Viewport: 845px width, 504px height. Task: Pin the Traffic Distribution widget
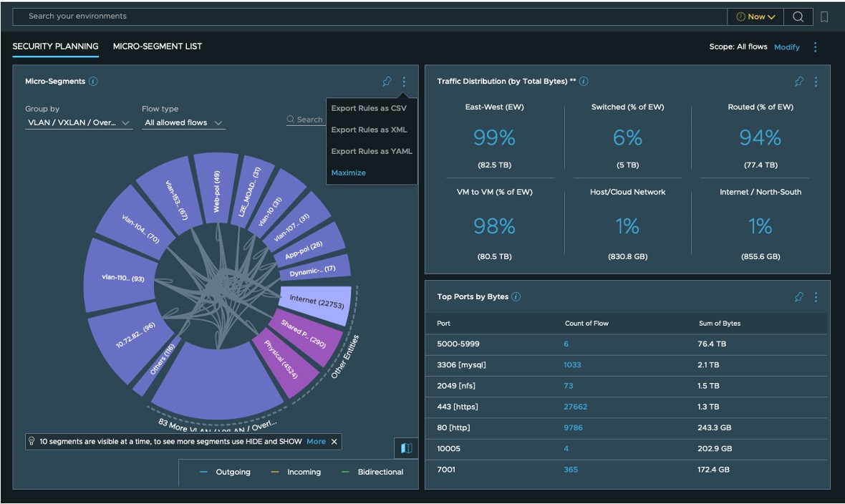(799, 82)
